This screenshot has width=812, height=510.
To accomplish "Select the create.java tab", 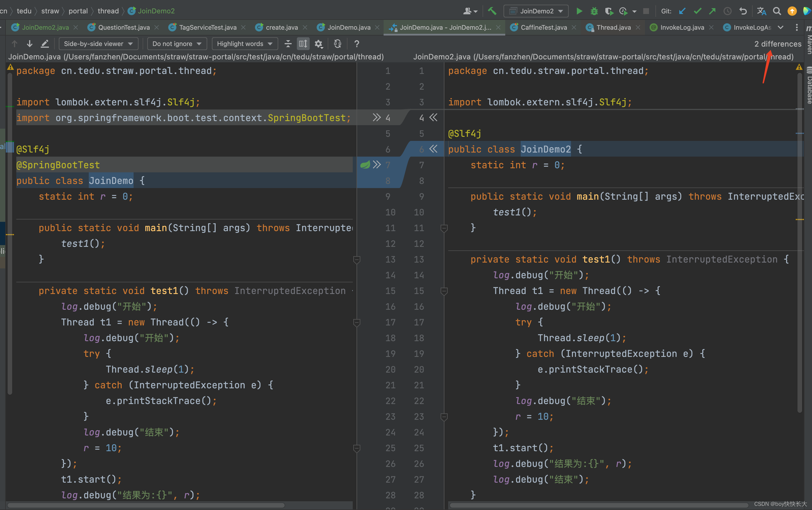I will (x=281, y=27).
